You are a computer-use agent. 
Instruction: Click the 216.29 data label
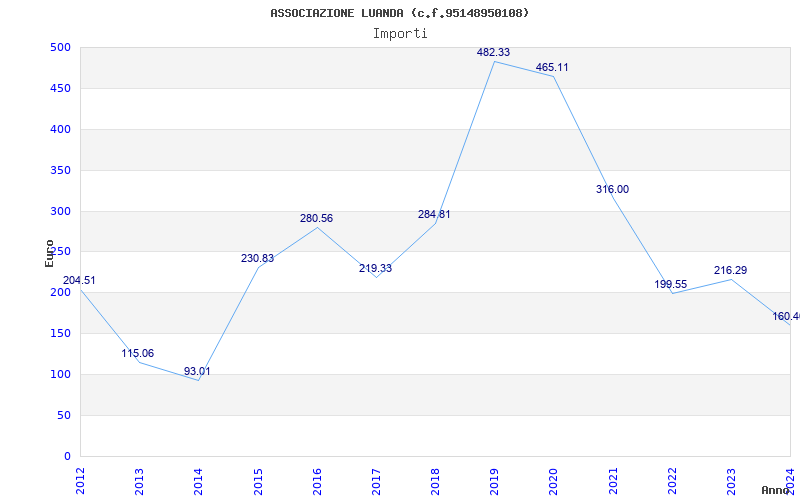pos(731,270)
